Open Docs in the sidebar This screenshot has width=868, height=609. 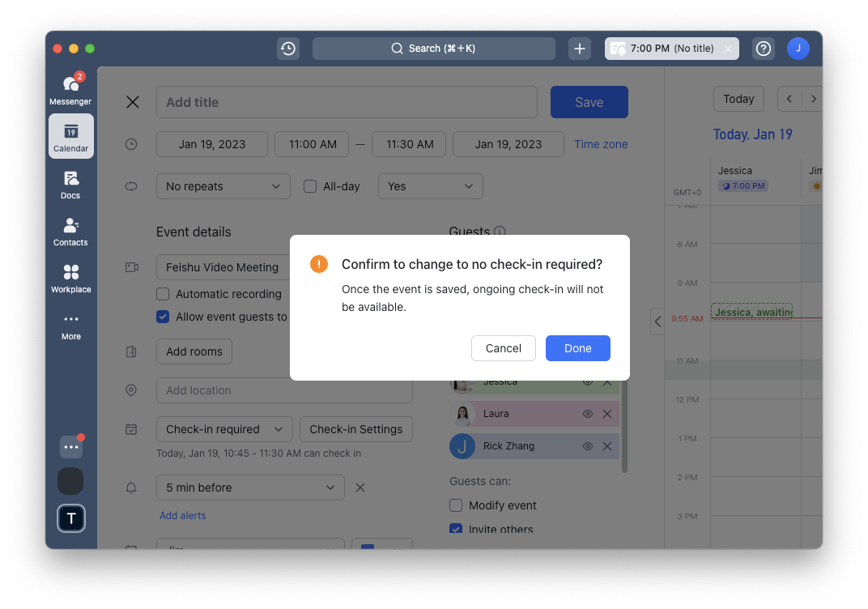coord(70,183)
